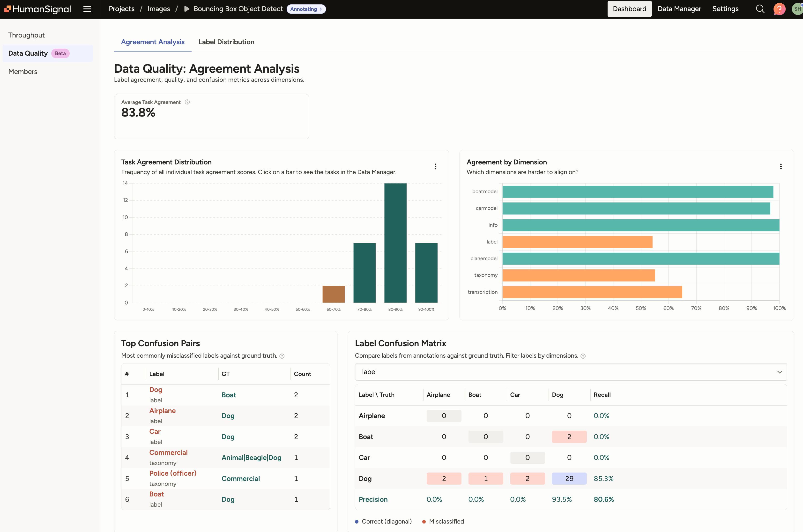Image resolution: width=803 pixels, height=532 pixels.
Task: Click the GT column header
Action: pyautogui.click(x=226, y=374)
